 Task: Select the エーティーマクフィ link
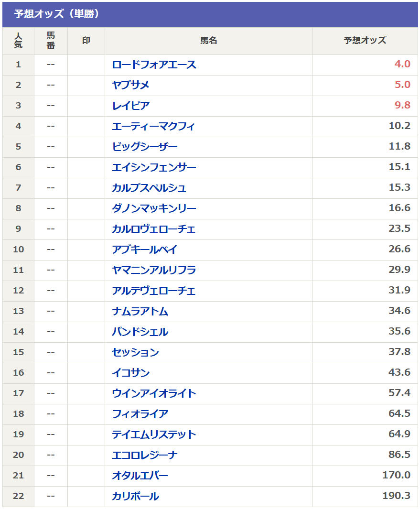point(153,126)
